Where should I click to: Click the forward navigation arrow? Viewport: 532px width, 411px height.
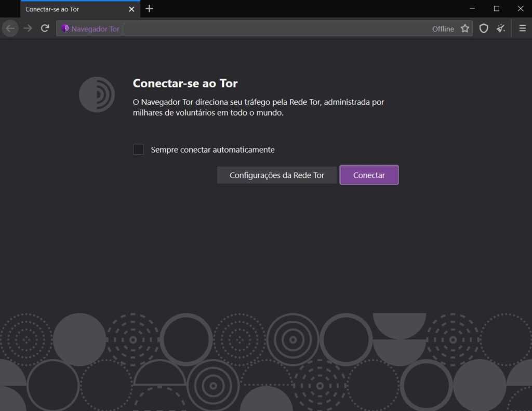click(27, 28)
